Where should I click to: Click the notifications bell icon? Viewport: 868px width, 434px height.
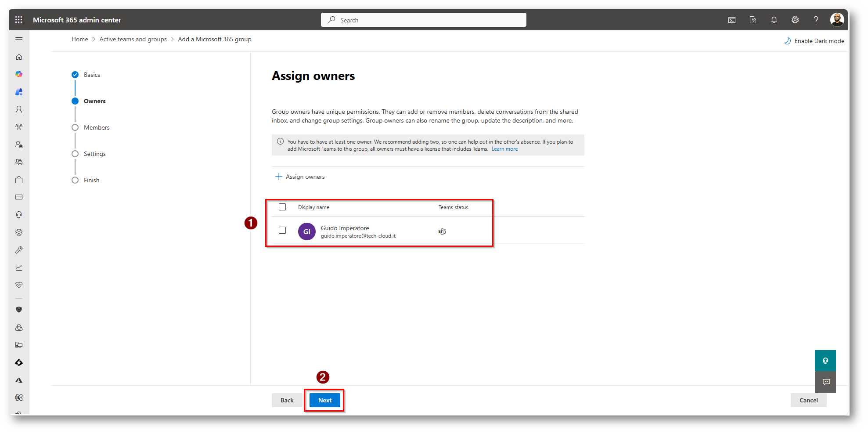[x=774, y=20]
